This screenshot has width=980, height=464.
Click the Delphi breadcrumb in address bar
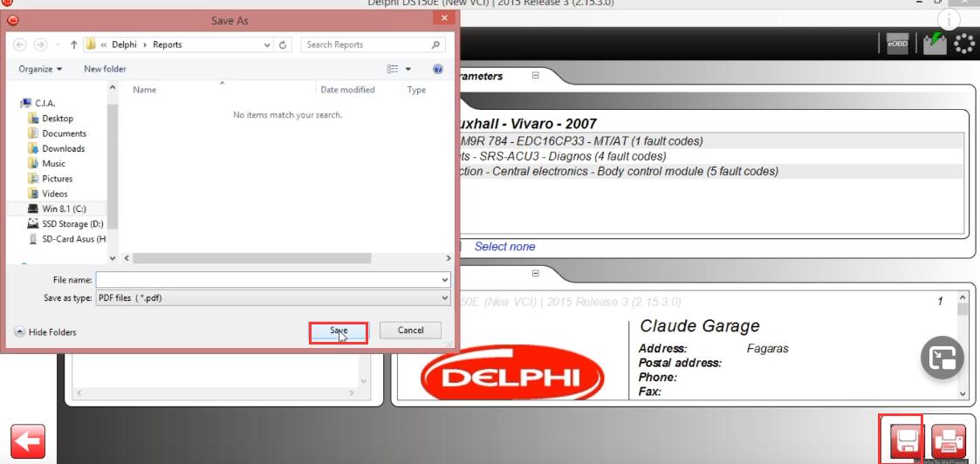coord(125,45)
